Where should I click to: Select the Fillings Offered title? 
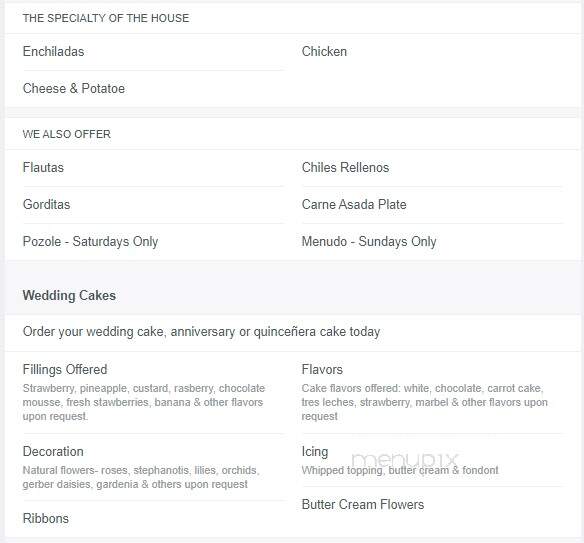coord(65,369)
